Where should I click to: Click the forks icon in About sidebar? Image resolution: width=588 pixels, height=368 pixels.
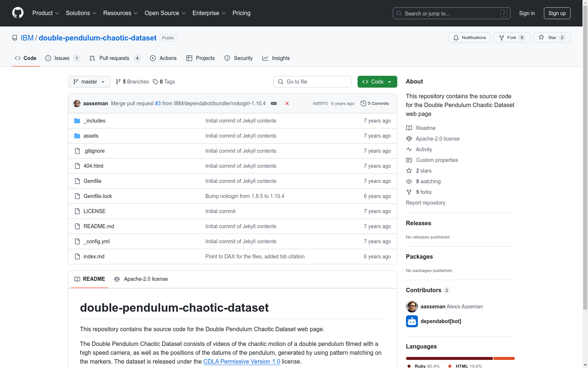[x=409, y=192]
